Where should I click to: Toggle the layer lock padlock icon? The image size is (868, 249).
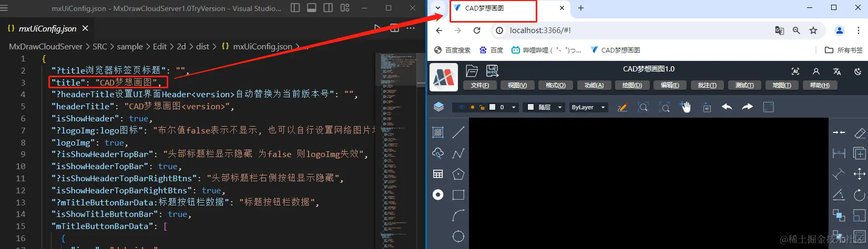482,107
